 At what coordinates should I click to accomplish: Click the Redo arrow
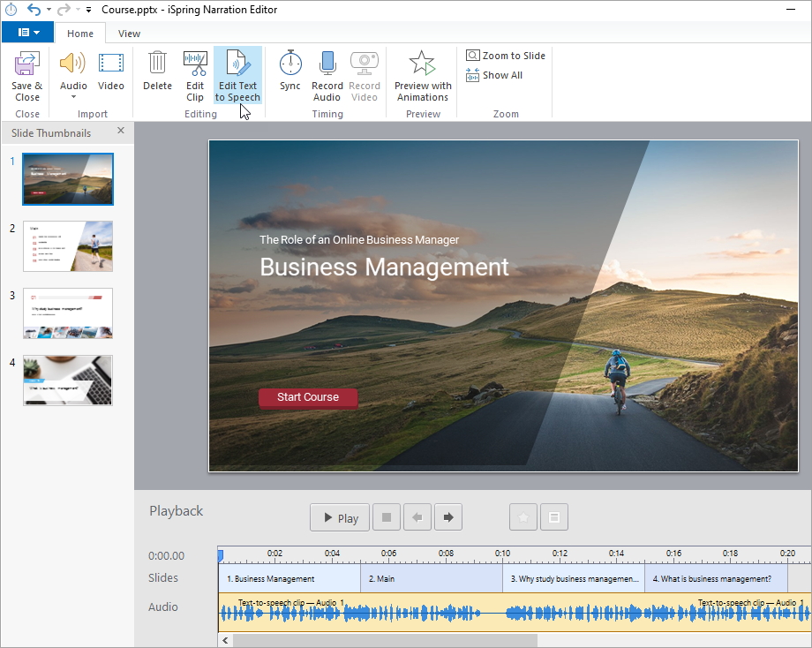[x=64, y=10]
